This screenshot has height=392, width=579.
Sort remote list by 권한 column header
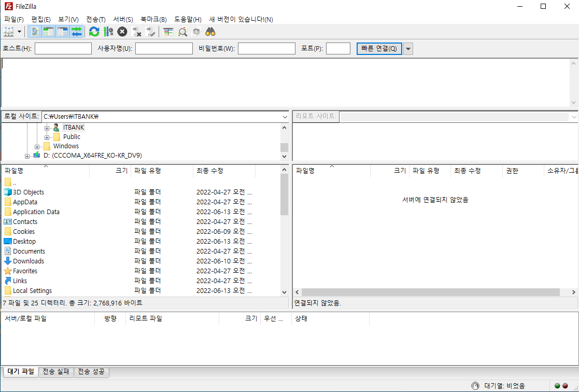[x=523, y=171]
